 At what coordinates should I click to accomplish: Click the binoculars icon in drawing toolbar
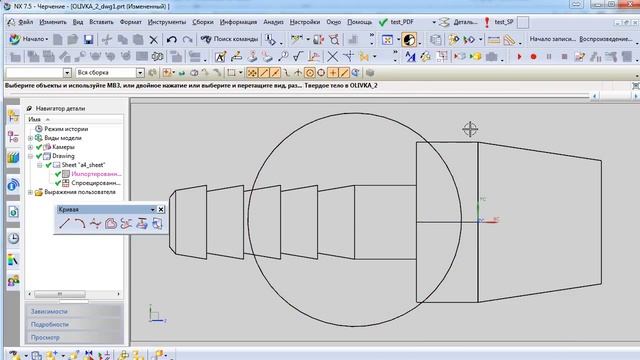click(158, 56)
